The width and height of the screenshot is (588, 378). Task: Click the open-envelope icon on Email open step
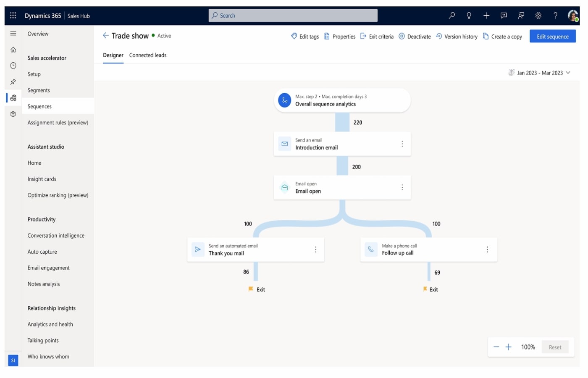pos(284,187)
